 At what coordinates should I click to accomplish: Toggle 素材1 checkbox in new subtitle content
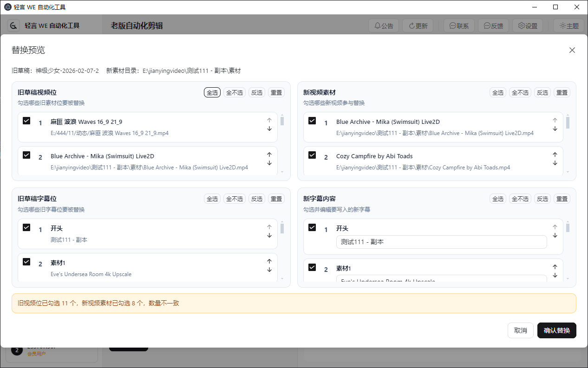pyautogui.click(x=312, y=267)
